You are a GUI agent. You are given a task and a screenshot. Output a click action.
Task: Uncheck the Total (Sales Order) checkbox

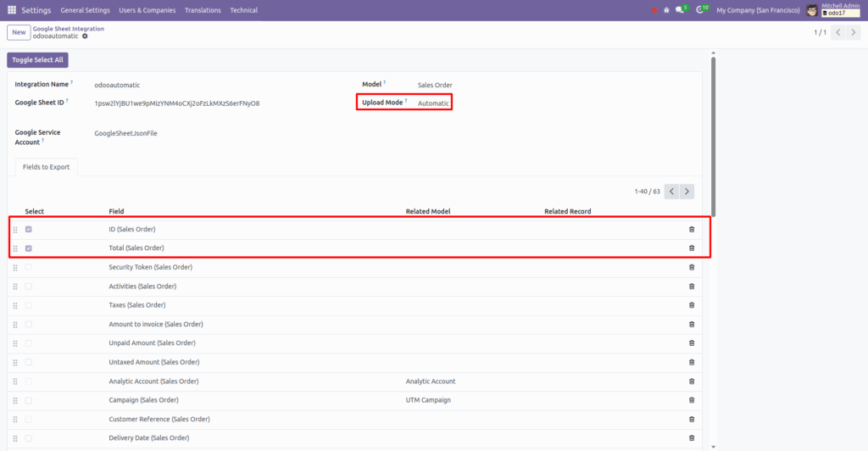[x=29, y=248]
